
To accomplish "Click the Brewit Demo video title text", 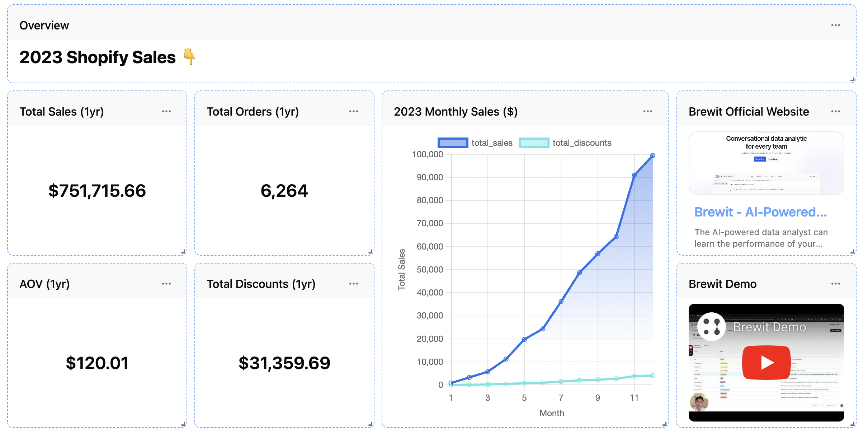I will [770, 327].
